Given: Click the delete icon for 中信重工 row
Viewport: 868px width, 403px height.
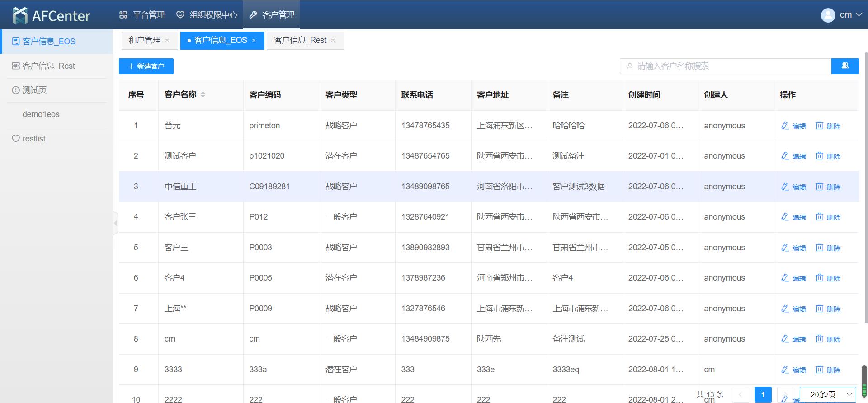Looking at the screenshot, I should [x=819, y=187].
